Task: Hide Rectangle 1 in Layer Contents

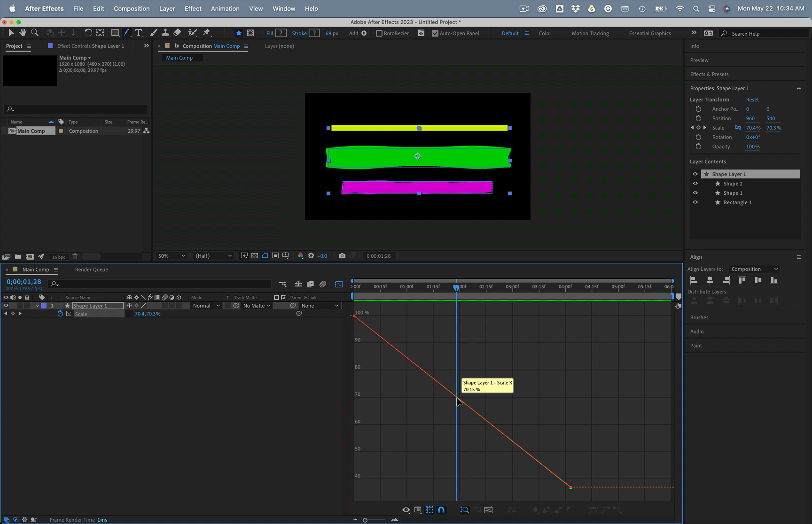Action: tap(695, 202)
